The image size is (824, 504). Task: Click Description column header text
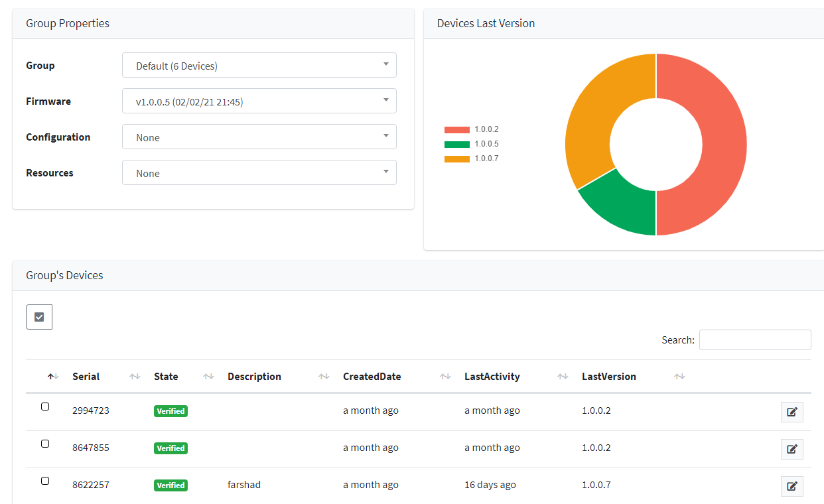click(x=254, y=377)
